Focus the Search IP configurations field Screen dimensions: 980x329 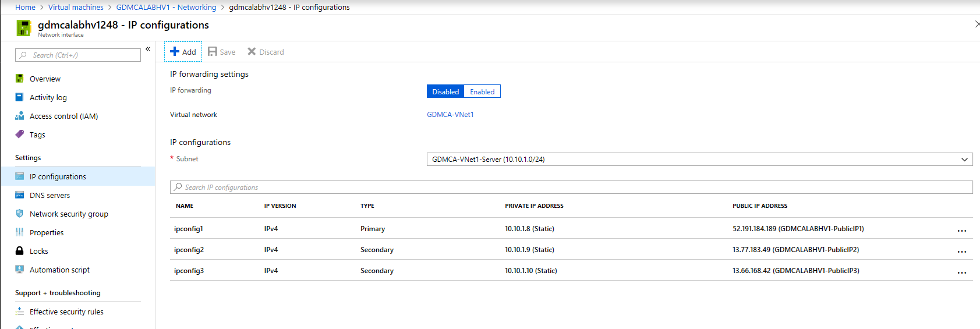(x=571, y=187)
